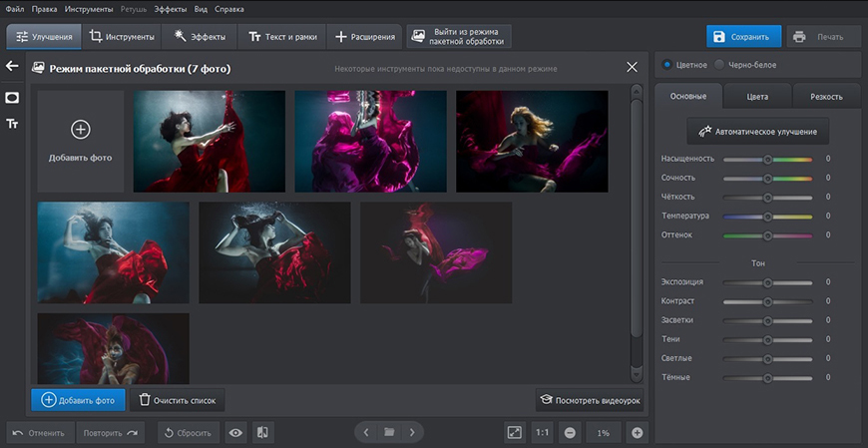868x448 pixels.
Task: Click the text tool icon in sidebar
Action: click(12, 124)
